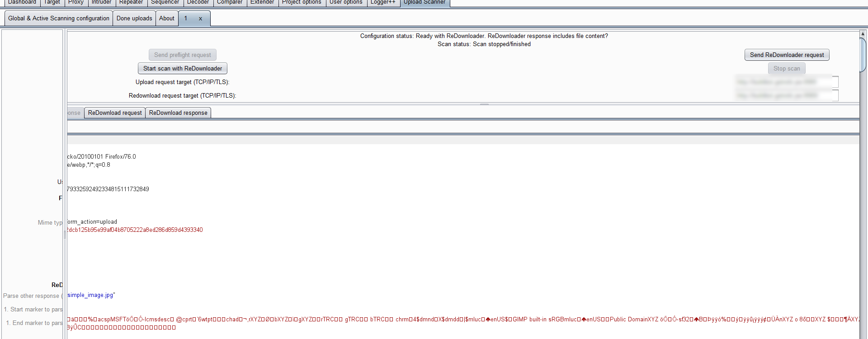Click the 'Redownload request target (TCP/IP/TLS):' label
868x339 pixels.
click(183, 96)
